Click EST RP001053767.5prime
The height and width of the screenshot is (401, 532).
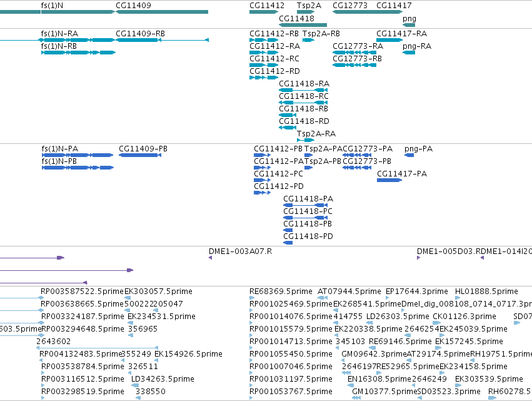[251, 398]
